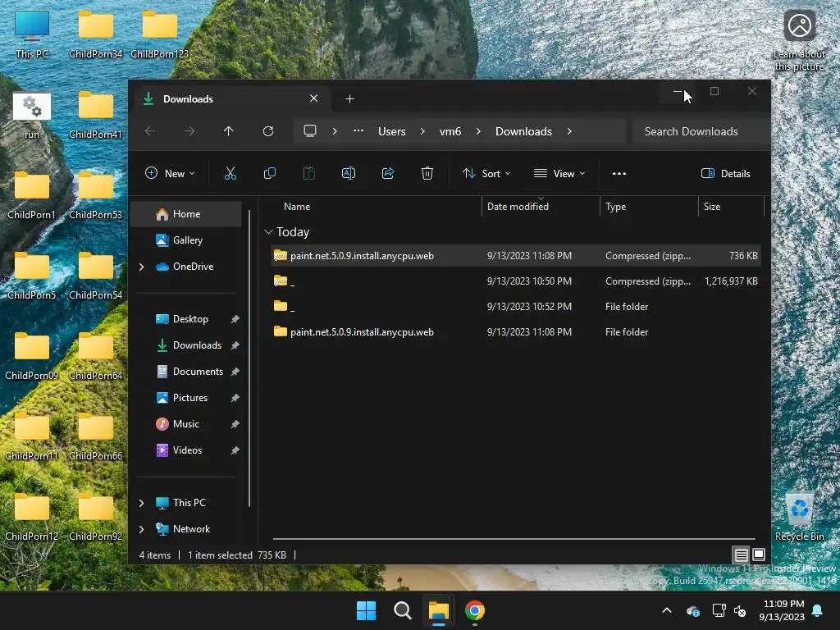
Task: Open the notification bell in system tray
Action: (818, 610)
